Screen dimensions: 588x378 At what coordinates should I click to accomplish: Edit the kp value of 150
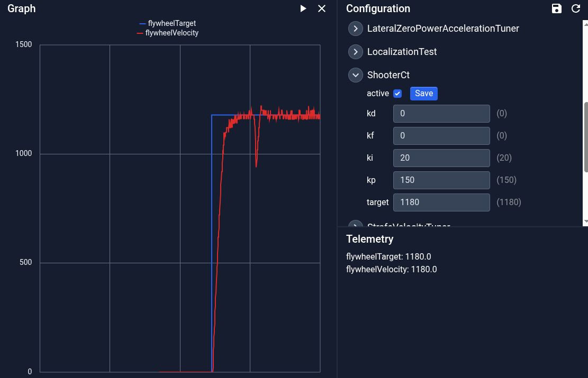click(x=441, y=180)
